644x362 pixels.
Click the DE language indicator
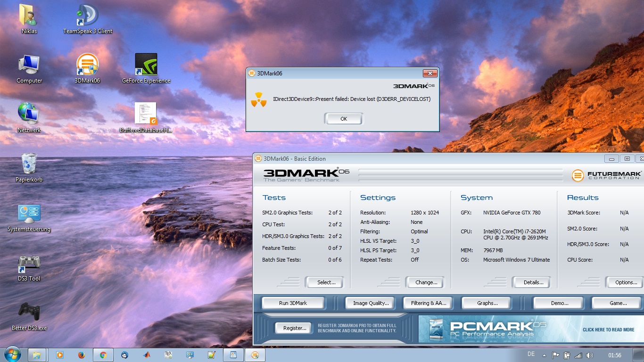coord(531,354)
